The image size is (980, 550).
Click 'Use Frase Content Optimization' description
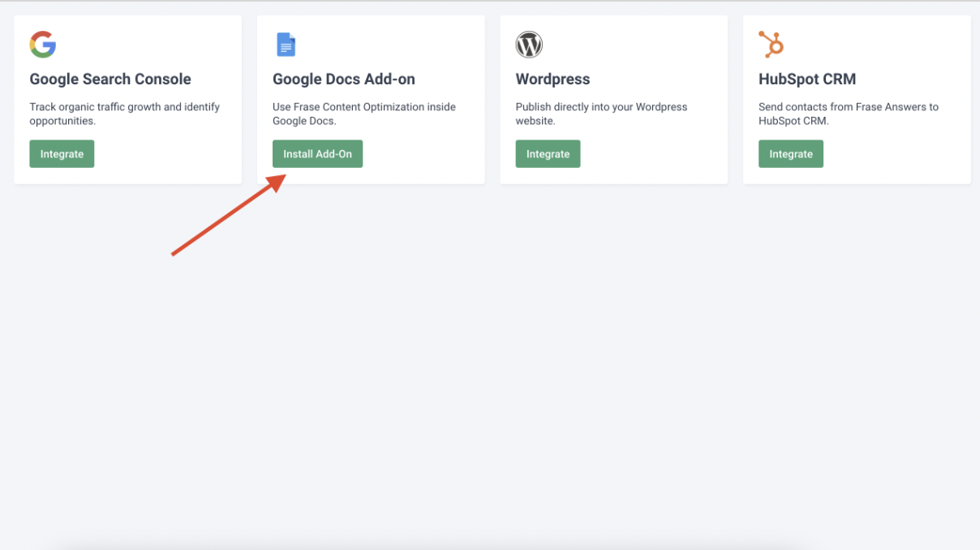pos(364,114)
